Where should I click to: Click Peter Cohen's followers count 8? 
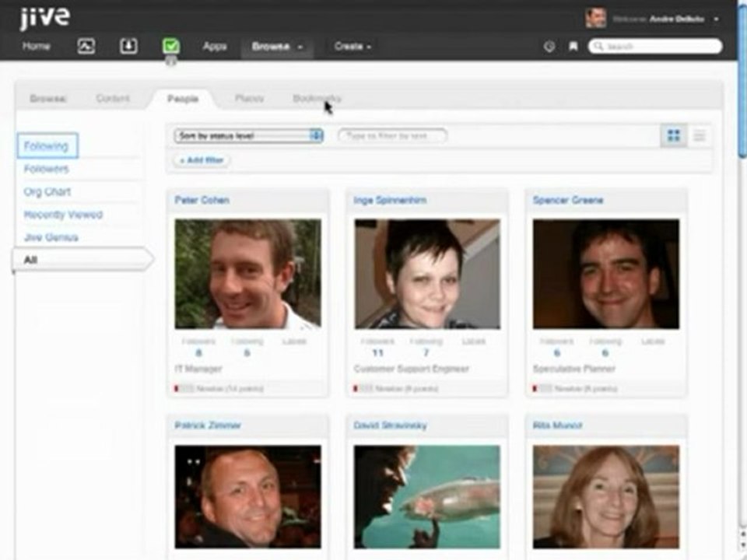pyautogui.click(x=198, y=353)
